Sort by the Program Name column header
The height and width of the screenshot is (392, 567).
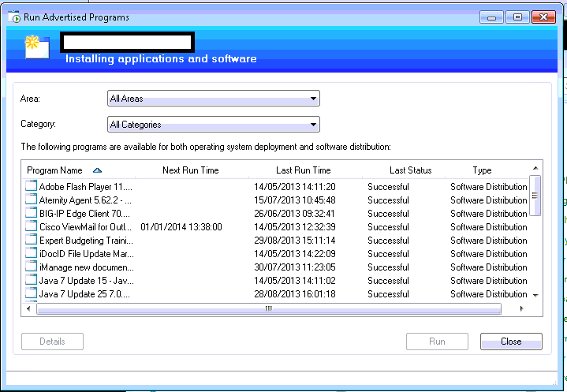pos(78,170)
